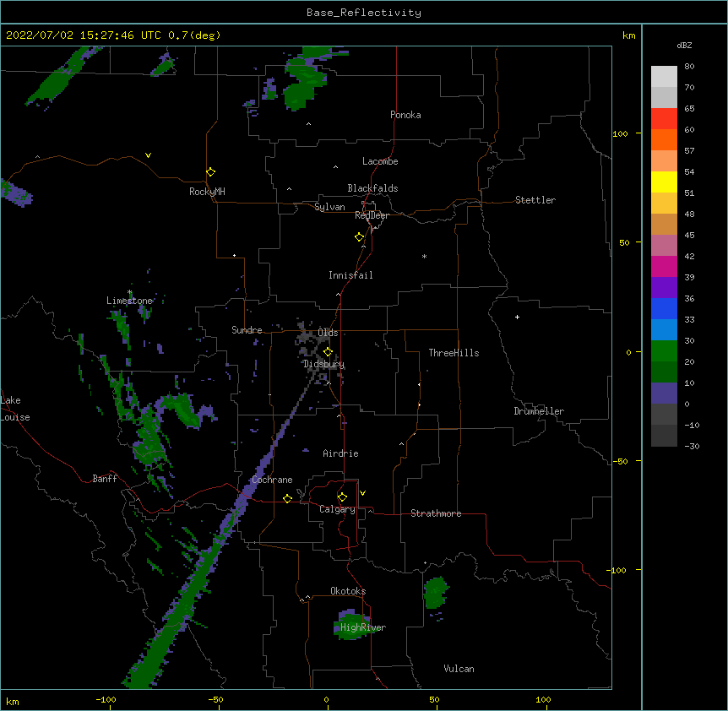728x711 pixels.
Task: Pick the bright green 20-30 dBZ swatch
Action: 664,351
